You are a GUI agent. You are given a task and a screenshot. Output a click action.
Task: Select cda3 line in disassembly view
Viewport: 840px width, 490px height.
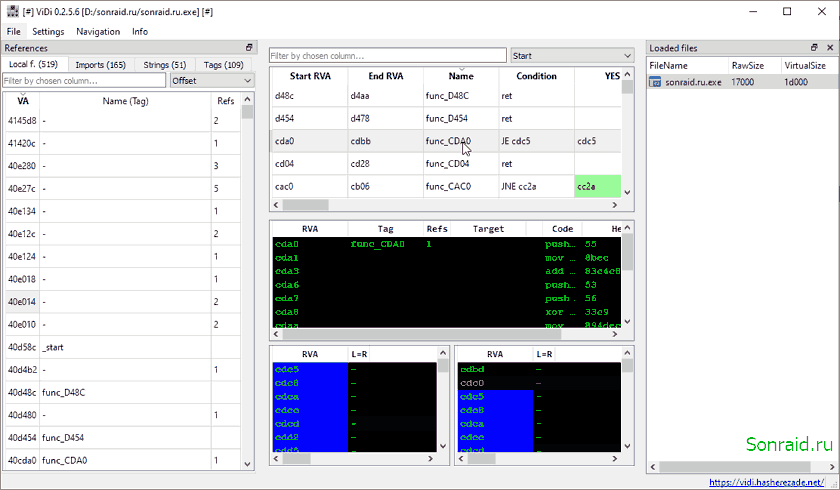(446, 271)
